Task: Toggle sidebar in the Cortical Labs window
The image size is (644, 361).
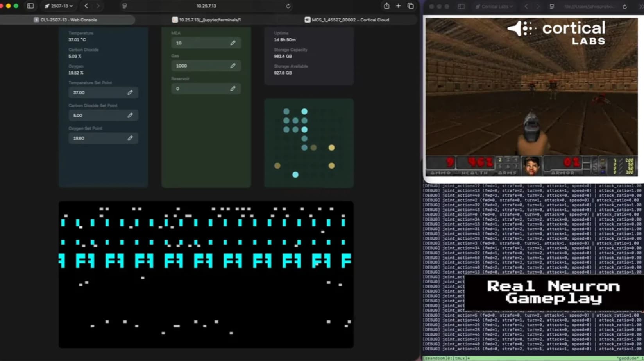Action: point(461,7)
